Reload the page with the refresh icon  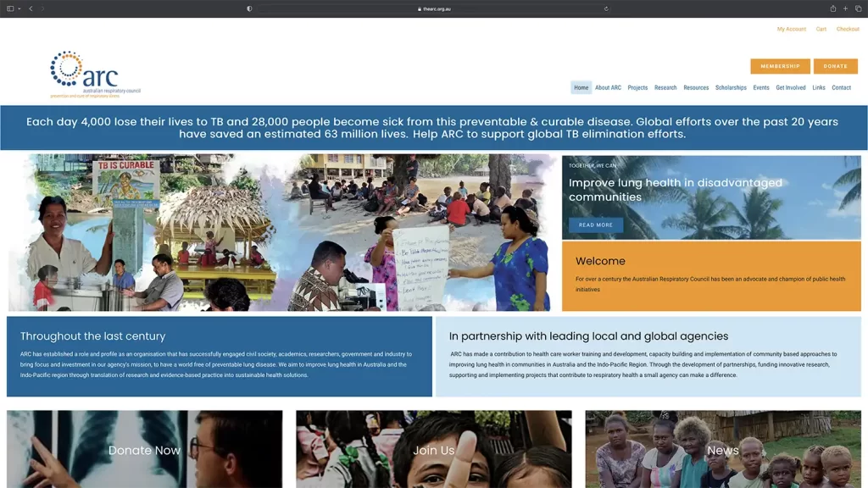pos(605,8)
